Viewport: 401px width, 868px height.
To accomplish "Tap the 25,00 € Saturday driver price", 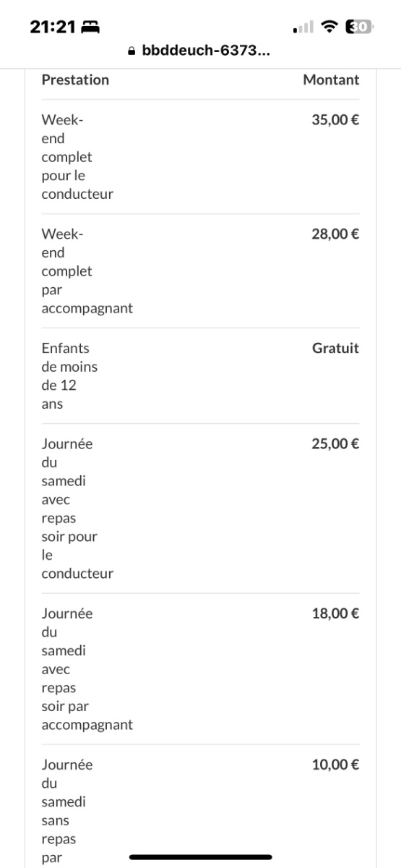I will click(335, 443).
